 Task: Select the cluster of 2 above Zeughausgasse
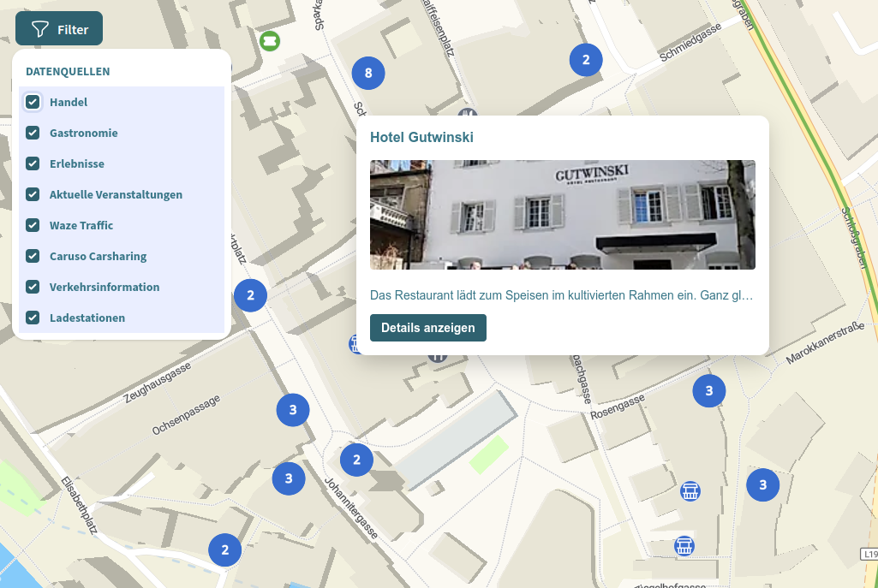point(250,294)
